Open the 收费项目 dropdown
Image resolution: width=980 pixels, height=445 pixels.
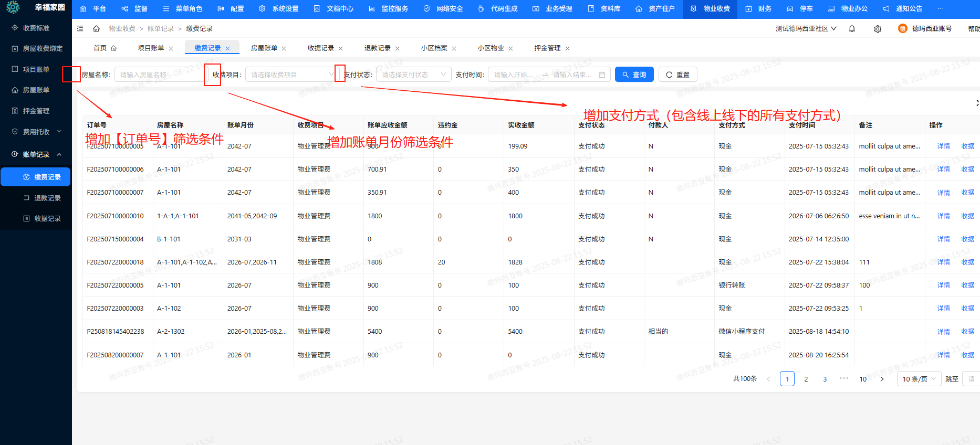point(290,75)
